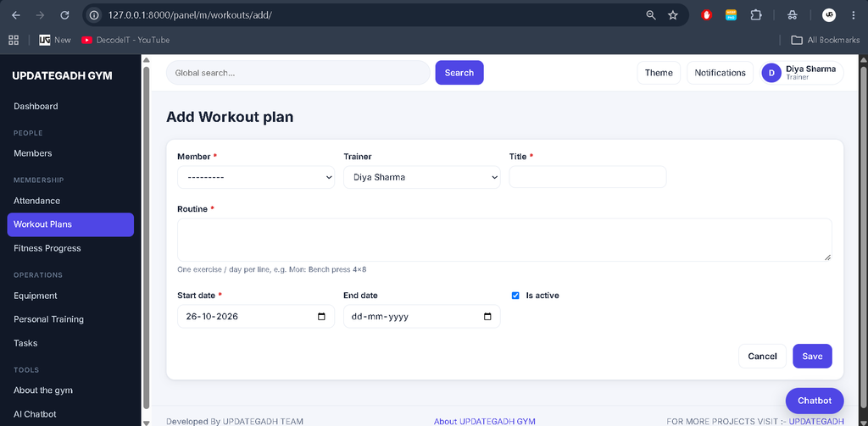Click the About UPDATEGADH GYM footer link
The width and height of the screenshot is (868, 426).
coord(484,421)
